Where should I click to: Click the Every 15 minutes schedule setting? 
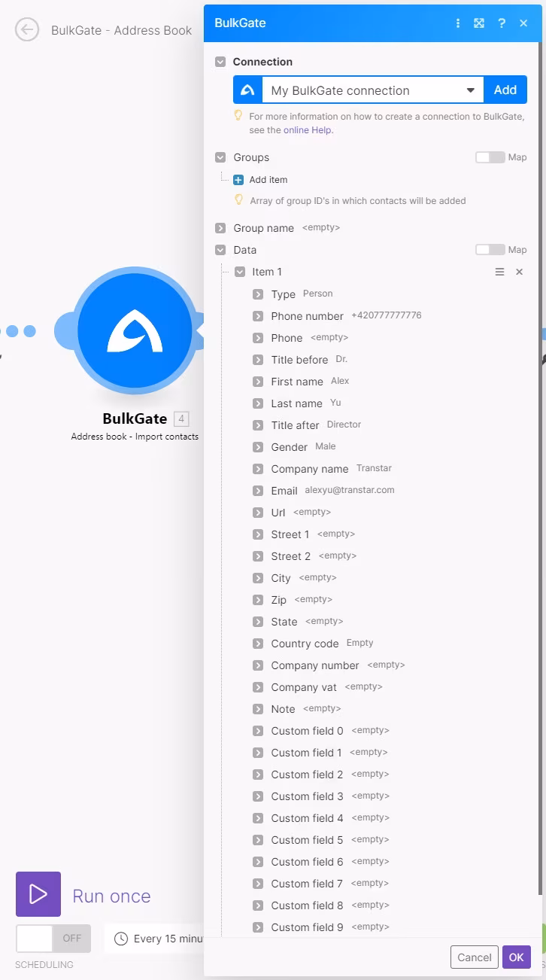(155, 939)
